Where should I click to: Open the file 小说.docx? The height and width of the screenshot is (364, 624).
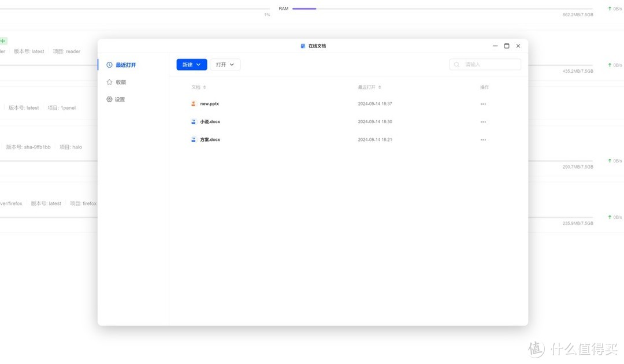[x=209, y=121]
